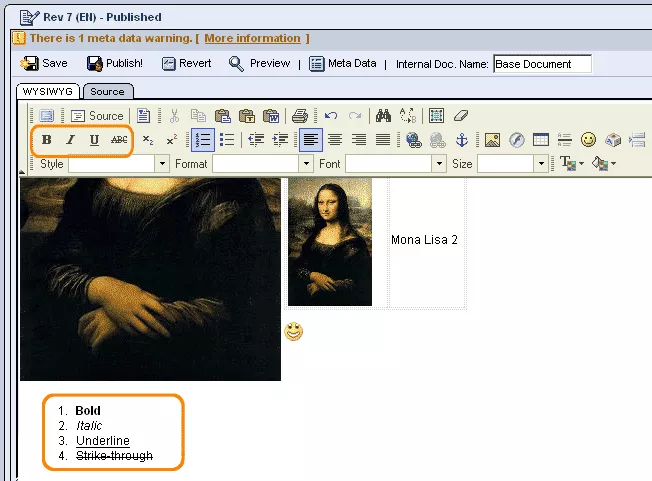This screenshot has height=481, width=652.
Task: Click the Cut scissors icon
Action: coord(175,116)
